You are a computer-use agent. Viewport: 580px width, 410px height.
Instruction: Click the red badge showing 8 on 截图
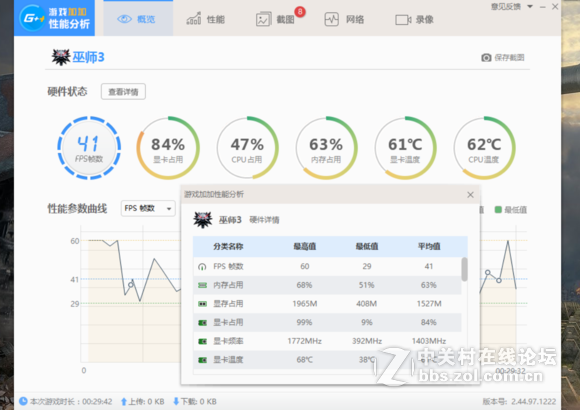click(x=300, y=12)
